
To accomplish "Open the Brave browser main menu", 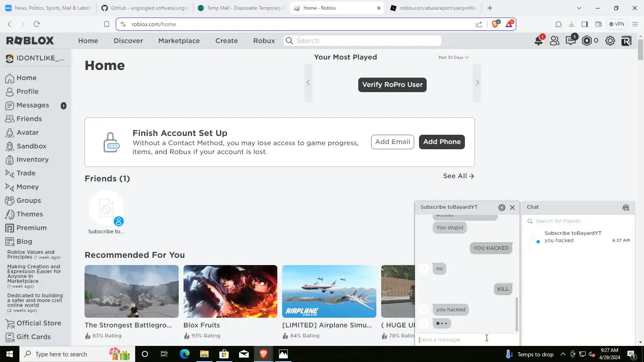I will 635,24.
